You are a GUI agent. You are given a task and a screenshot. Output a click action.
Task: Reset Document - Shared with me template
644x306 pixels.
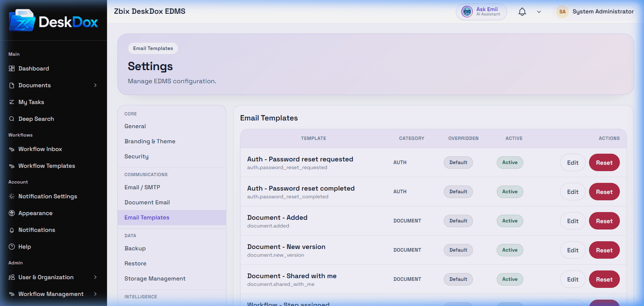pos(604,279)
